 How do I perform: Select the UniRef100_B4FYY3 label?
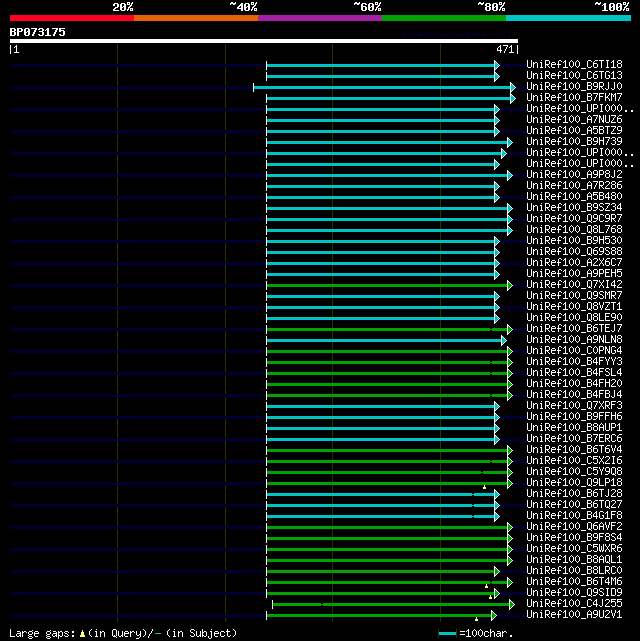(x=574, y=362)
